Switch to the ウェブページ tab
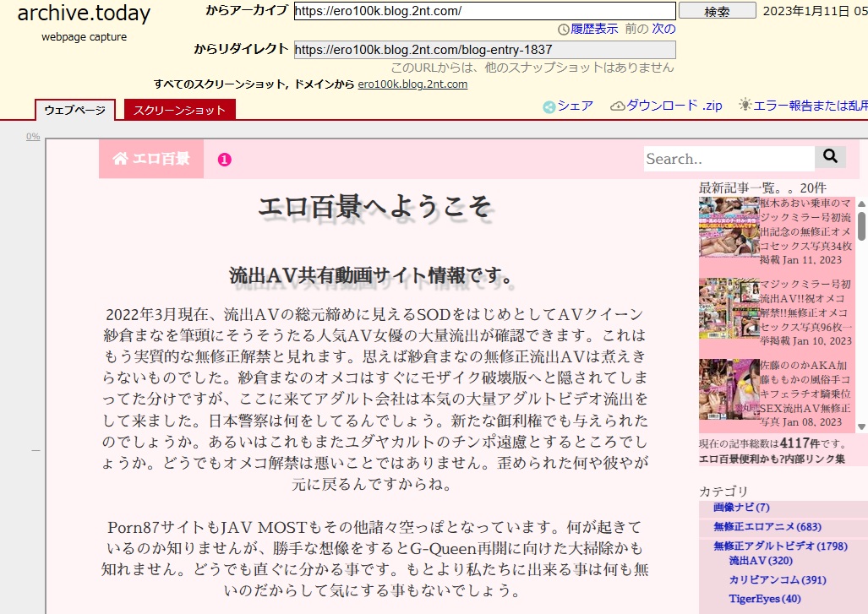This screenshot has height=614, width=868. 75,111
